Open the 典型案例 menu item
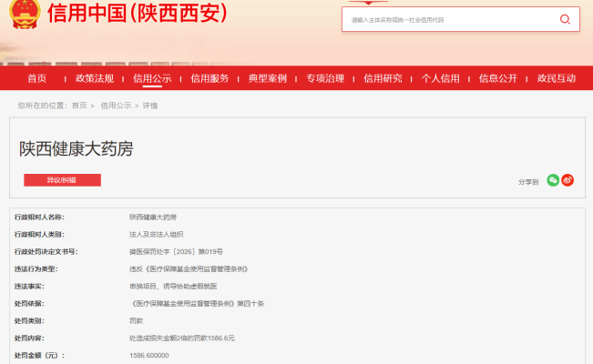Screen dimensions: 593x364 [267, 78]
